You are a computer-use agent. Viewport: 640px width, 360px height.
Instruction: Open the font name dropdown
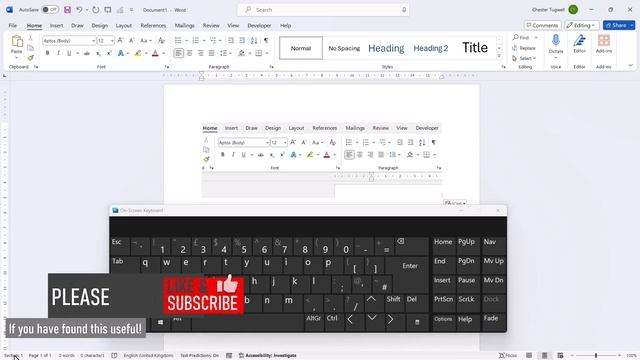(93, 41)
